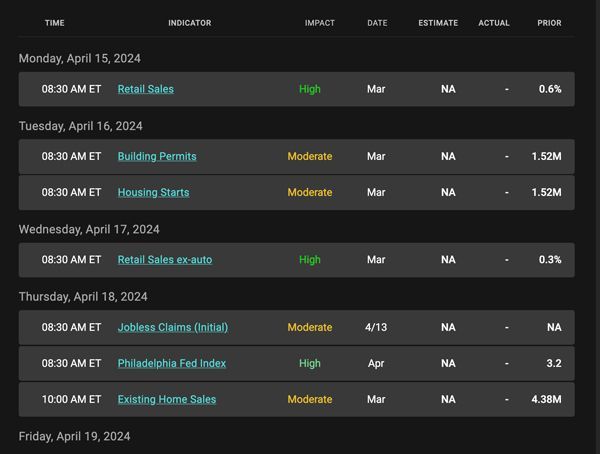600x454 pixels.
Task: Click the TIME column header
Action: pos(55,23)
